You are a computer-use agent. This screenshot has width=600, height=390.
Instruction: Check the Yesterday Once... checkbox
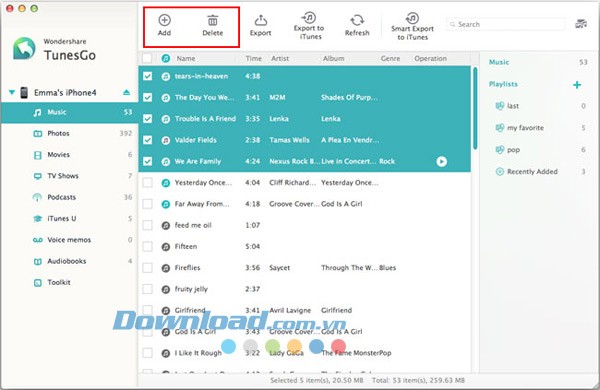(x=147, y=183)
